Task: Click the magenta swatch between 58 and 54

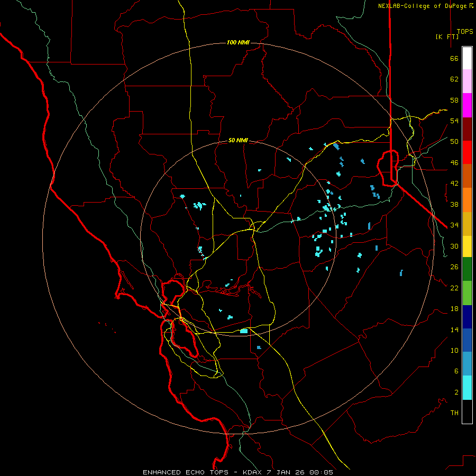Action: pos(467,105)
